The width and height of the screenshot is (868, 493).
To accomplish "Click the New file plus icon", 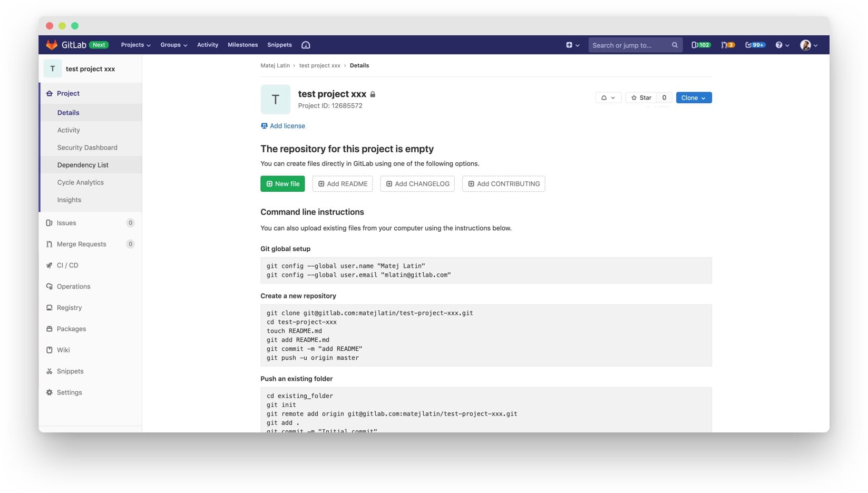I will point(269,184).
